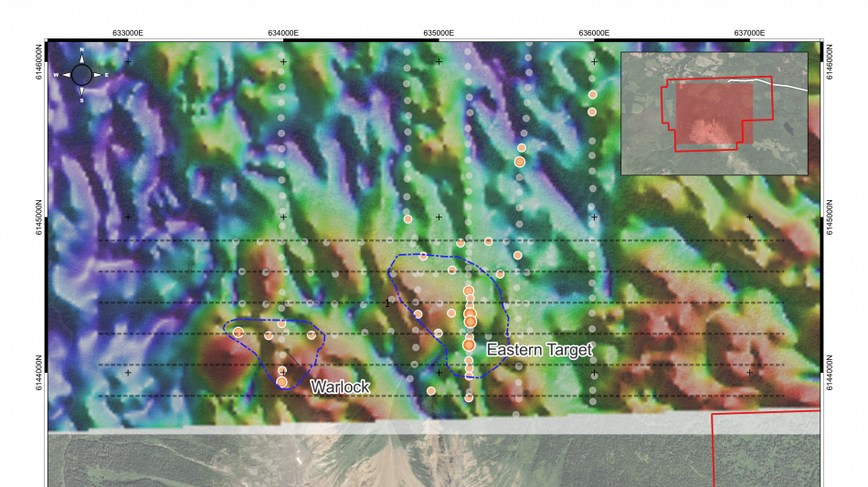Click the grid cross at 637000E, 6145000N
Image resolution: width=868 pixels, height=487 pixels.
point(749,217)
